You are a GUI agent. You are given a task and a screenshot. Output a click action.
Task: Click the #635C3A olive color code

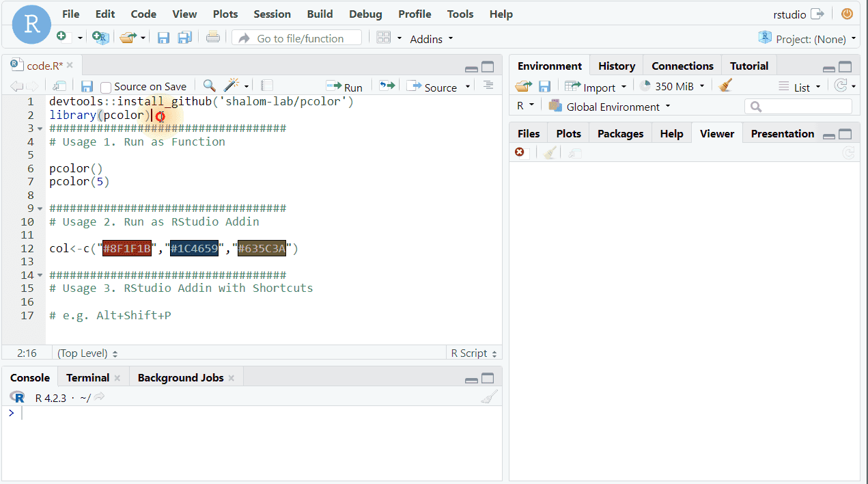tap(262, 248)
